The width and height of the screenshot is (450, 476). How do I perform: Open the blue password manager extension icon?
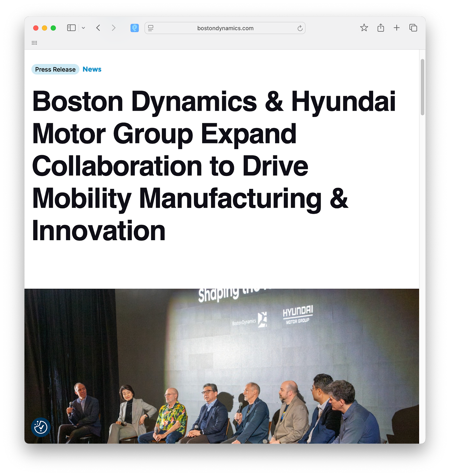[x=134, y=28]
